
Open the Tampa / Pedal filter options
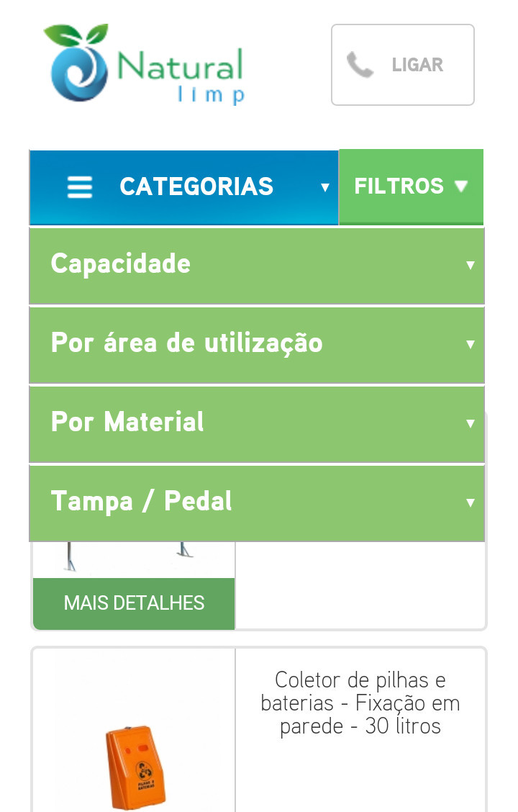click(x=142, y=502)
